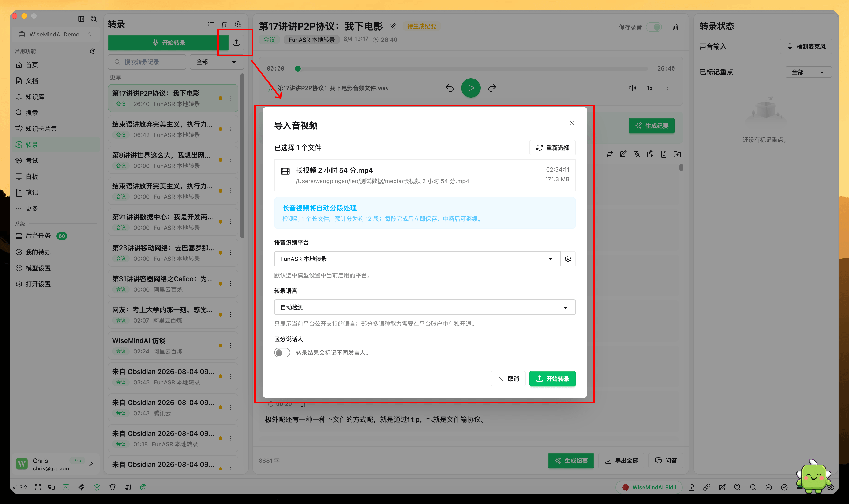
Task: Click 取消 in the import dialog
Action: click(x=508, y=379)
